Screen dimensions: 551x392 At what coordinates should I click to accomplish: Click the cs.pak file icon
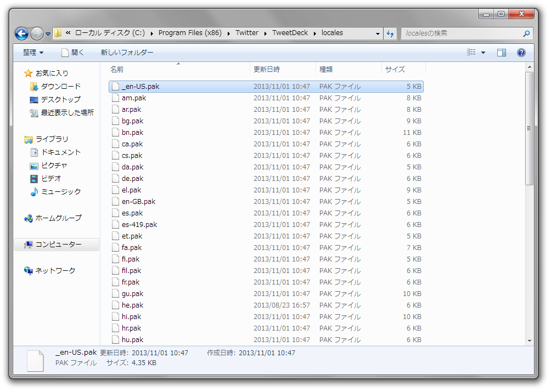tap(116, 156)
